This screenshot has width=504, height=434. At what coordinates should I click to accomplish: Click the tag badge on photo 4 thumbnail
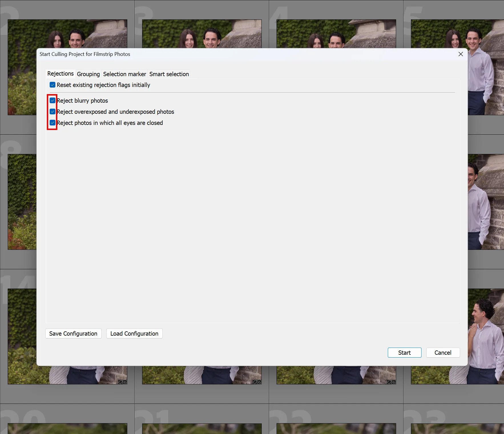pyautogui.click(x=389, y=382)
